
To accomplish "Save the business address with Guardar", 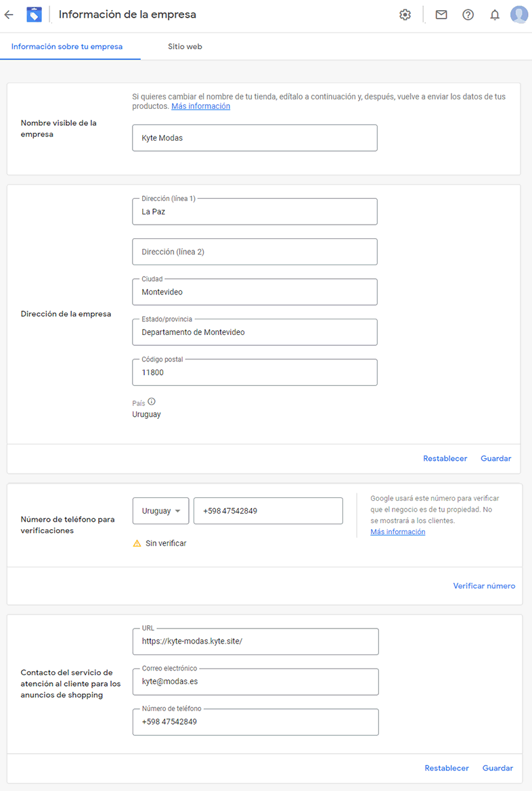I will click(495, 459).
